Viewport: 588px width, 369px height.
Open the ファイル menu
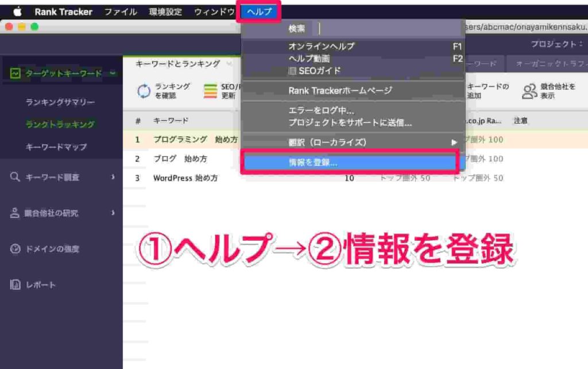(121, 12)
